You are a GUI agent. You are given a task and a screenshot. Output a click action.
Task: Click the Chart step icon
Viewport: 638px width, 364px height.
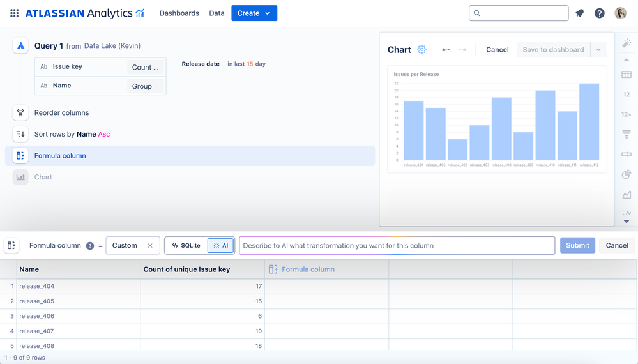(20, 177)
